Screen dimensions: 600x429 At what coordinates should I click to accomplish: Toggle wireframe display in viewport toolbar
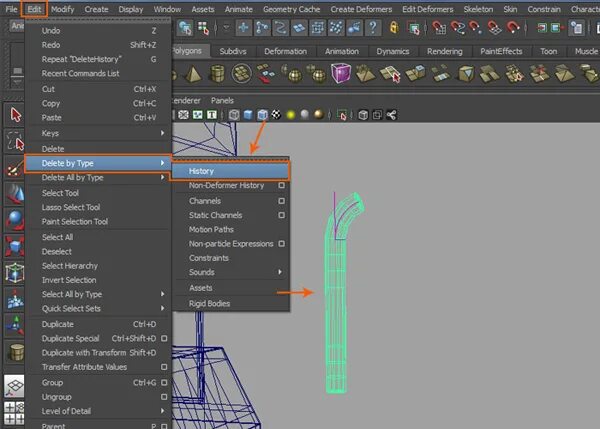(x=234, y=115)
